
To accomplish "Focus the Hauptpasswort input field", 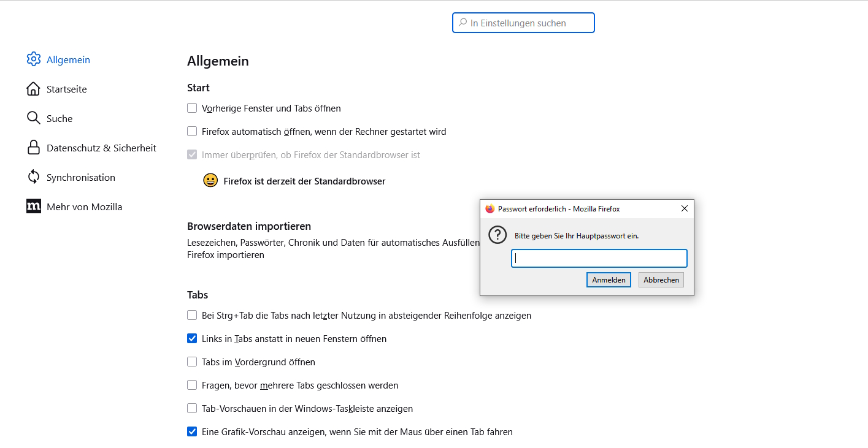I will (599, 259).
